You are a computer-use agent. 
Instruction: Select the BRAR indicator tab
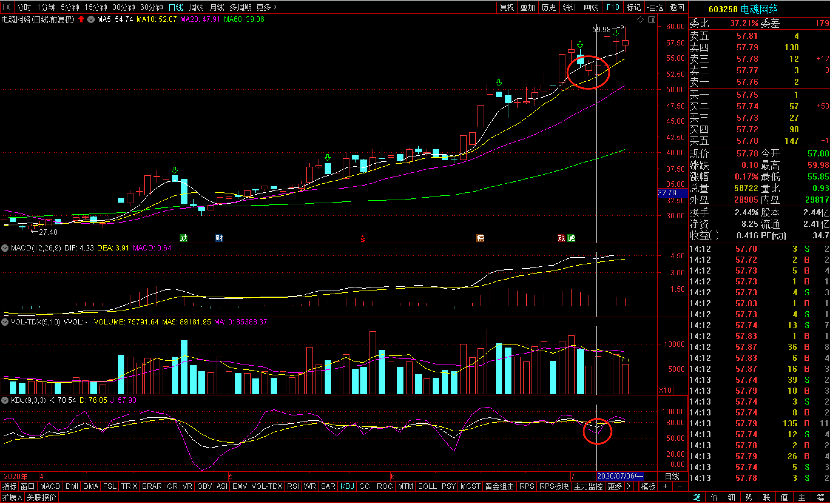(152, 487)
